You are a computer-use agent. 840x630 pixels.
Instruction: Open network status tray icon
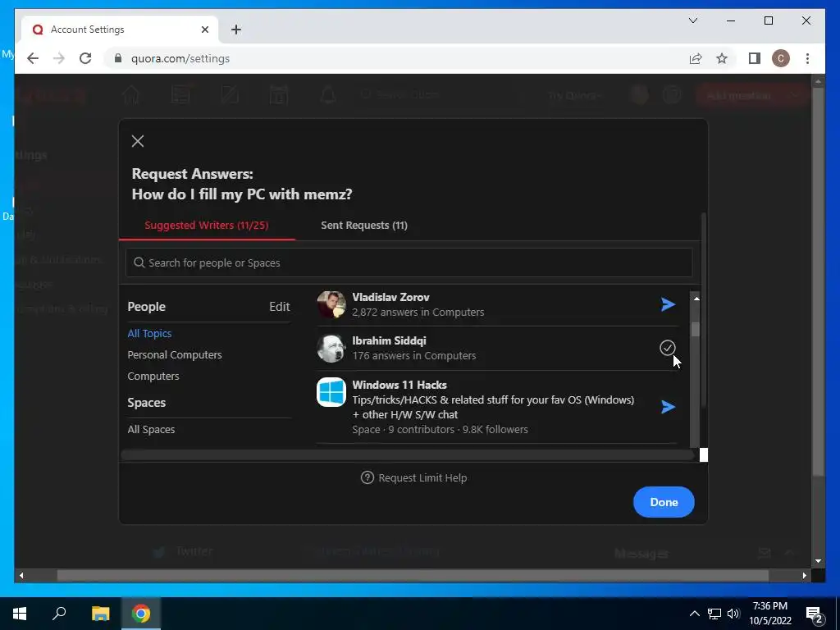pyautogui.click(x=714, y=614)
